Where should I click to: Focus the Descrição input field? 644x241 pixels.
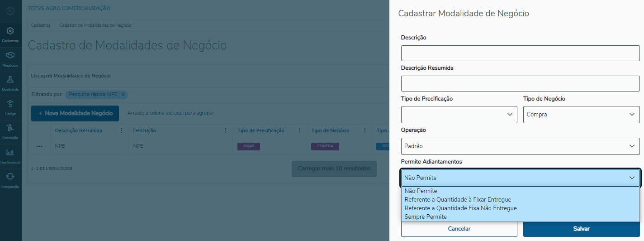[521, 53]
